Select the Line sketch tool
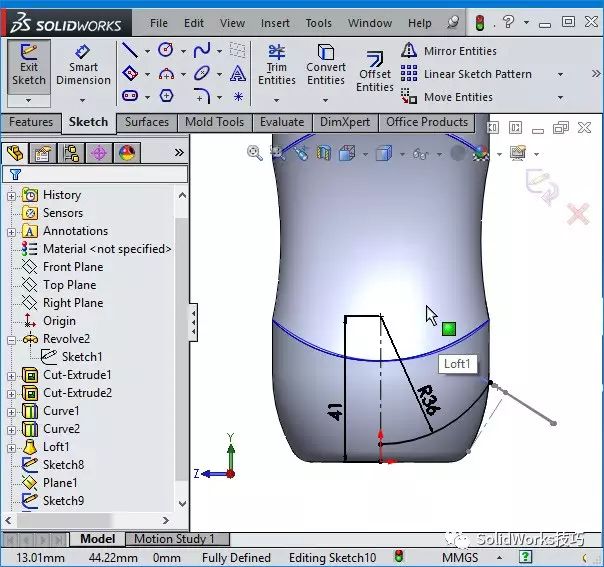The height and width of the screenshot is (567, 604). [x=130, y=50]
